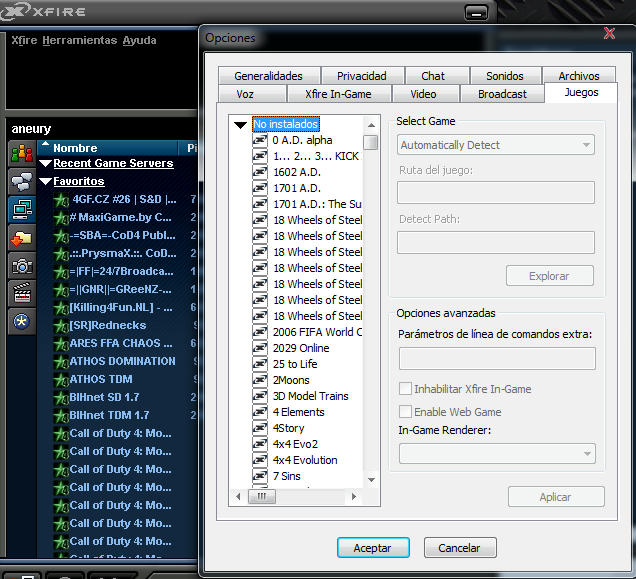Click game icon next to 7 Sins
636x579 pixels.
260,476
